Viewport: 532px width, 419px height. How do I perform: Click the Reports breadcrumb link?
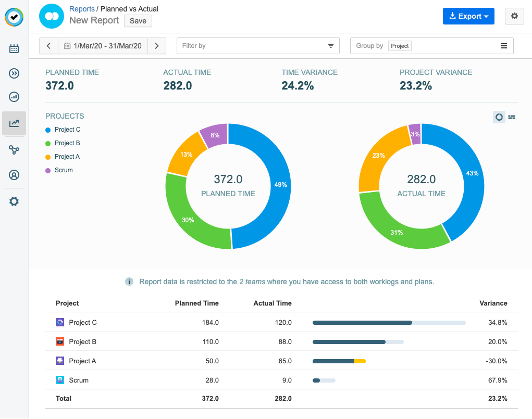(x=82, y=9)
